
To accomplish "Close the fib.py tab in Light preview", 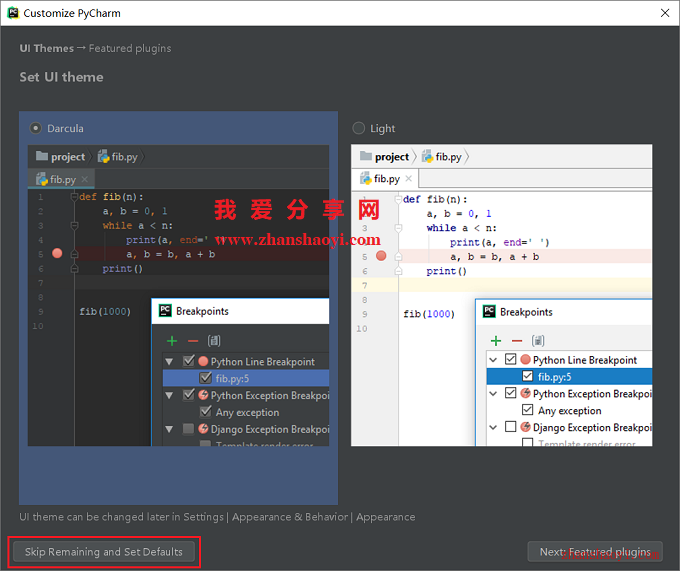I will 409,179.
